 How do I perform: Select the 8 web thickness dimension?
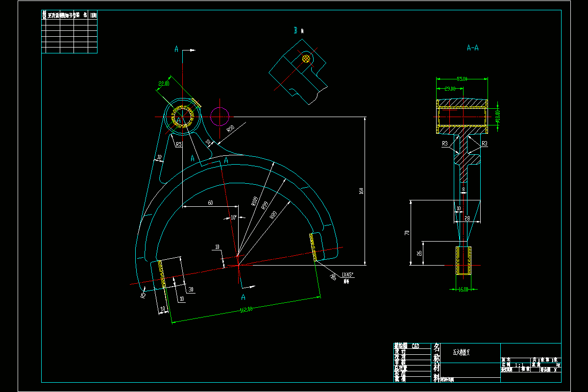pyautogui.click(x=463, y=189)
